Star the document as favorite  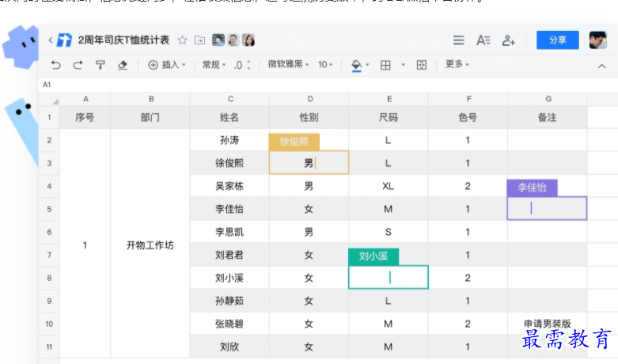pyautogui.click(x=182, y=40)
